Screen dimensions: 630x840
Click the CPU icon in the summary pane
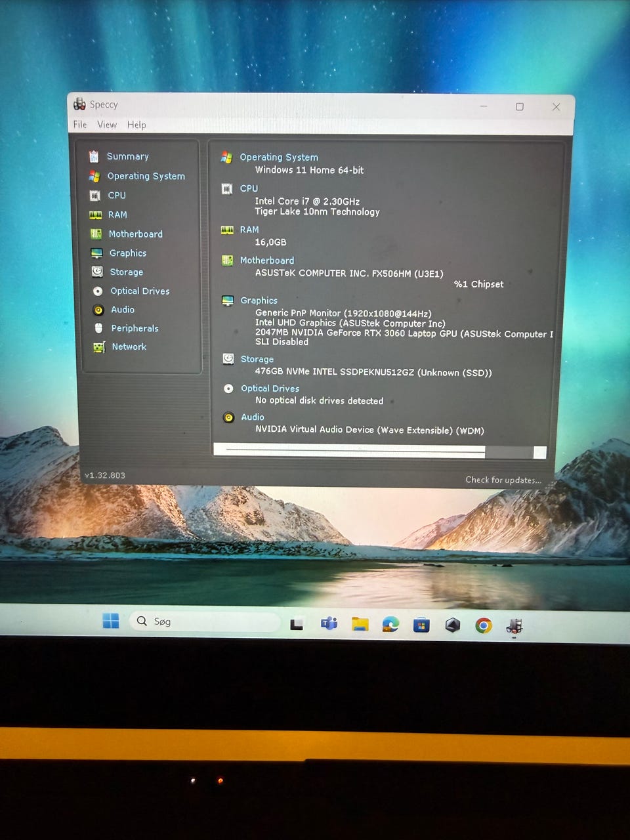pos(227,188)
